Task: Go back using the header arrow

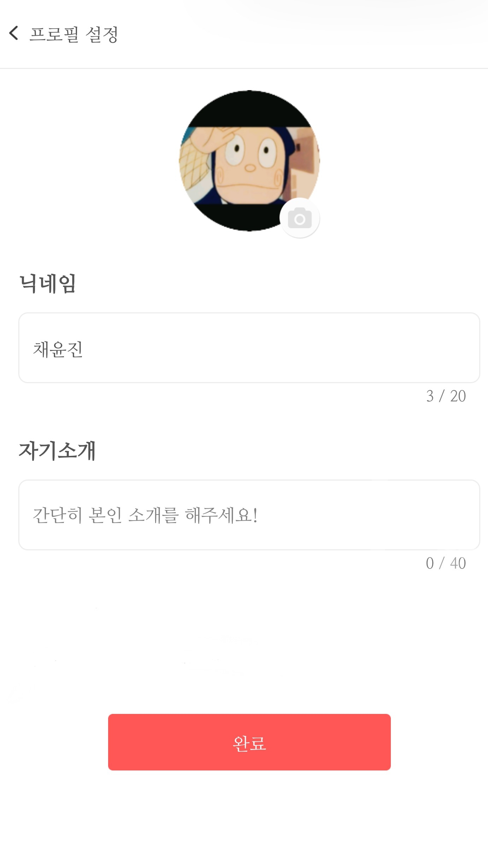Action: (14, 34)
